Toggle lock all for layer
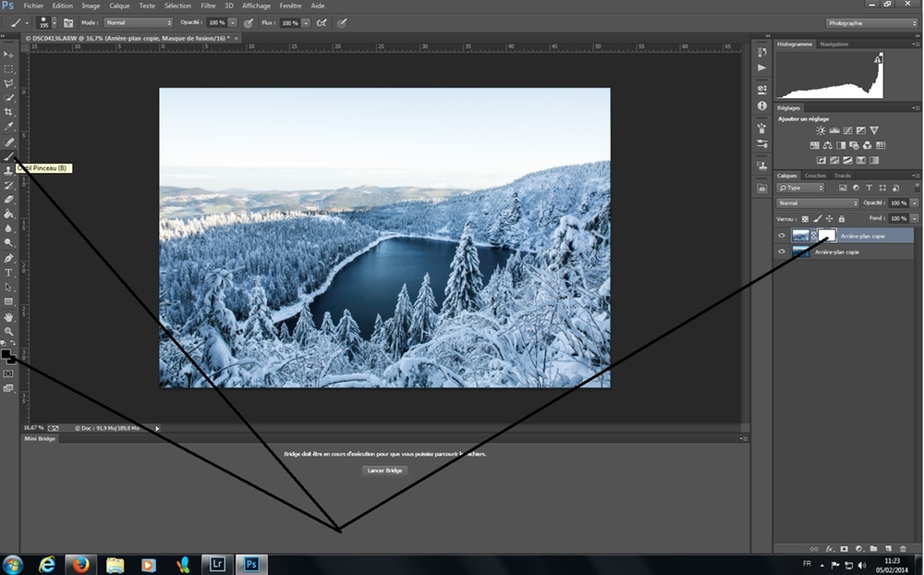This screenshot has width=924, height=575. 842,219
